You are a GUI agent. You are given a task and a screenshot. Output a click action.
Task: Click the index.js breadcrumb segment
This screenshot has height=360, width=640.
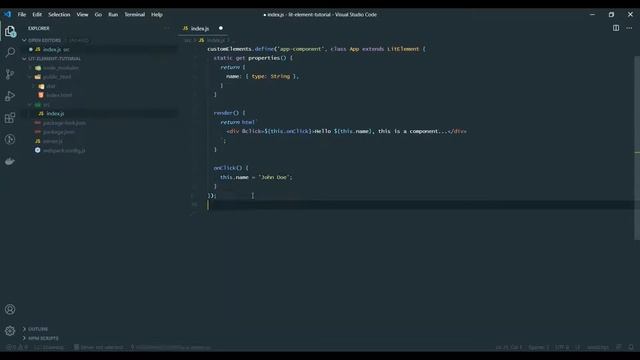pos(212,40)
